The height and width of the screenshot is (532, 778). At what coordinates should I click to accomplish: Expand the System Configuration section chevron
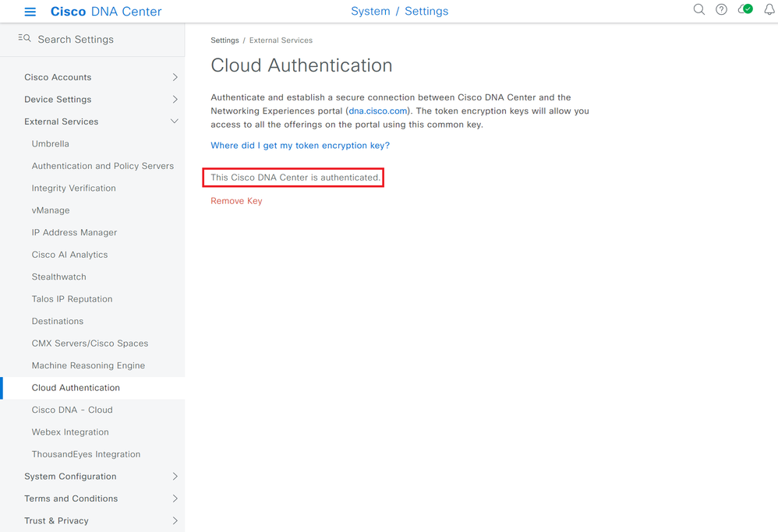[175, 477]
